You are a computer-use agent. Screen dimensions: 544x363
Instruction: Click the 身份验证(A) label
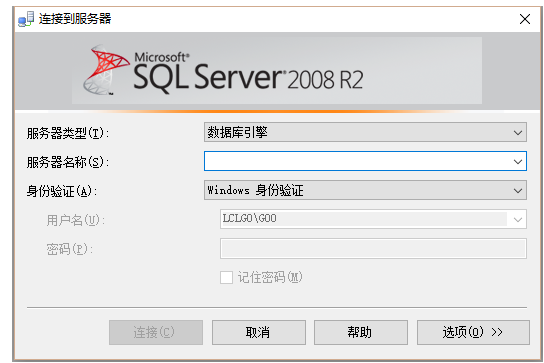click(x=62, y=191)
